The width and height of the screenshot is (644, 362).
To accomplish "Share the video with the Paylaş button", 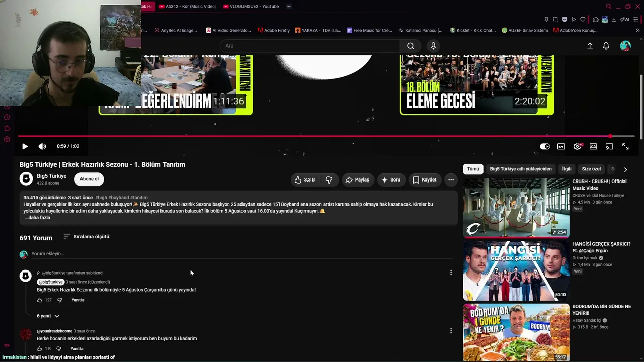I will pos(357,179).
